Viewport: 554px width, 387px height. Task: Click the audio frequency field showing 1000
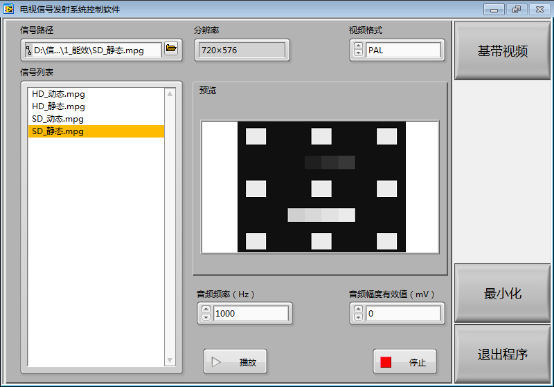coord(251,313)
